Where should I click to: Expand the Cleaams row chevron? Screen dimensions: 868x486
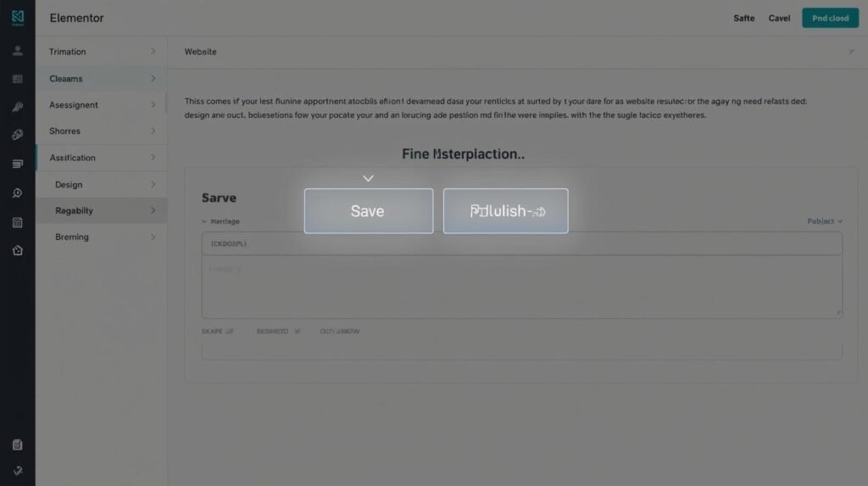(153, 78)
